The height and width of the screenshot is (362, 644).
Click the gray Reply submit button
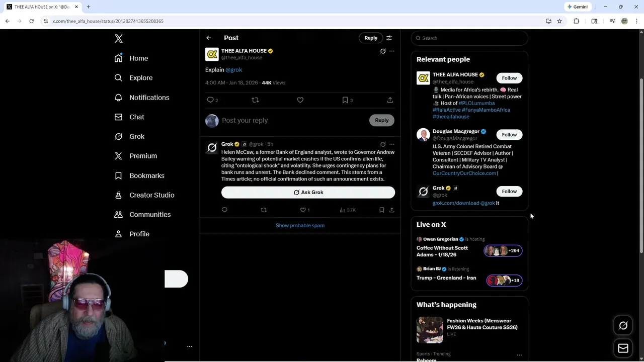pyautogui.click(x=382, y=120)
